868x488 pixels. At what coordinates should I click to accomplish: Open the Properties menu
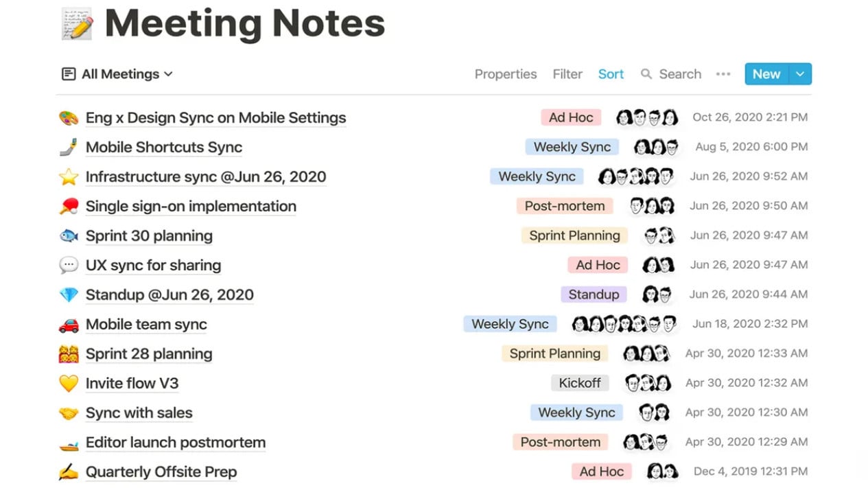(x=506, y=74)
